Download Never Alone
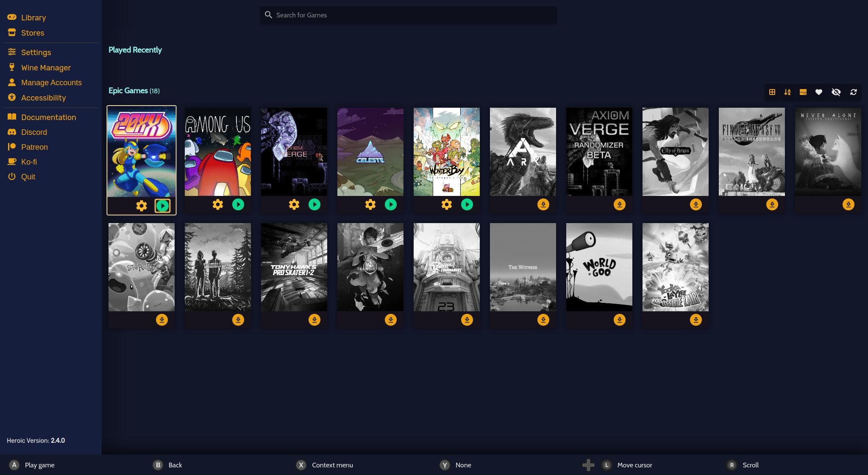The height and width of the screenshot is (475, 868). point(849,204)
